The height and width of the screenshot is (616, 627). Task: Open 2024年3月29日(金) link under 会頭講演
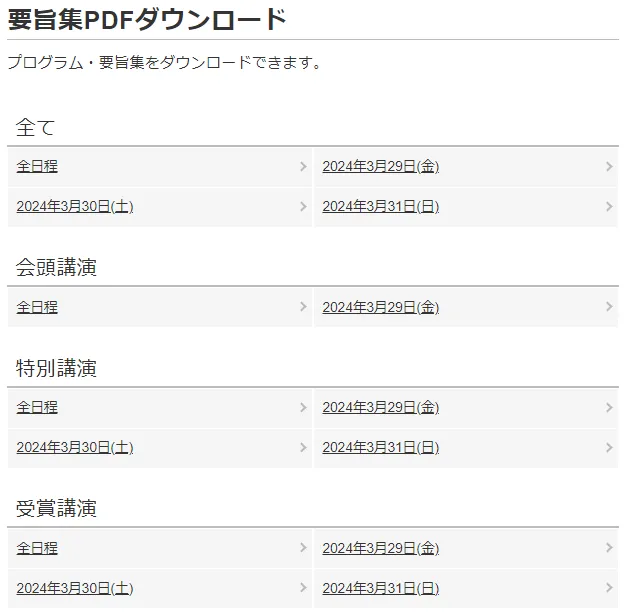tap(380, 307)
